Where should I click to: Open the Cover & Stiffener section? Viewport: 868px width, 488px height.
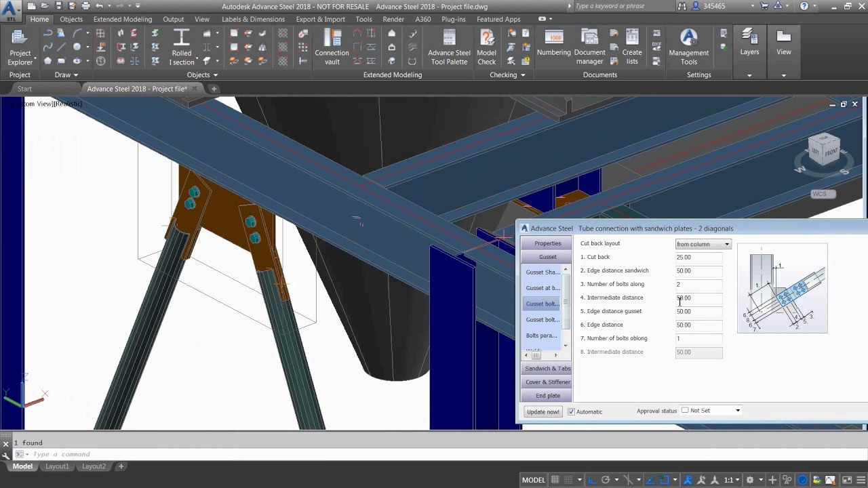[x=547, y=382]
